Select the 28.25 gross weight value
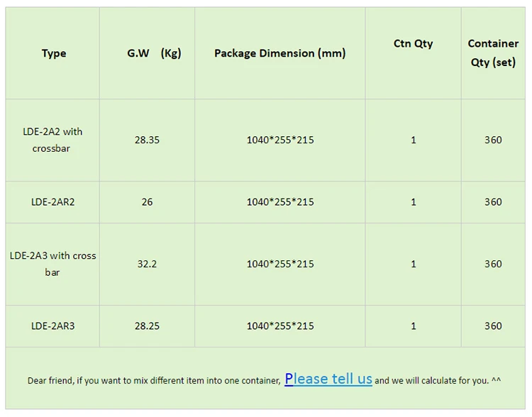Screen dimensions: 532x417 [147, 326]
